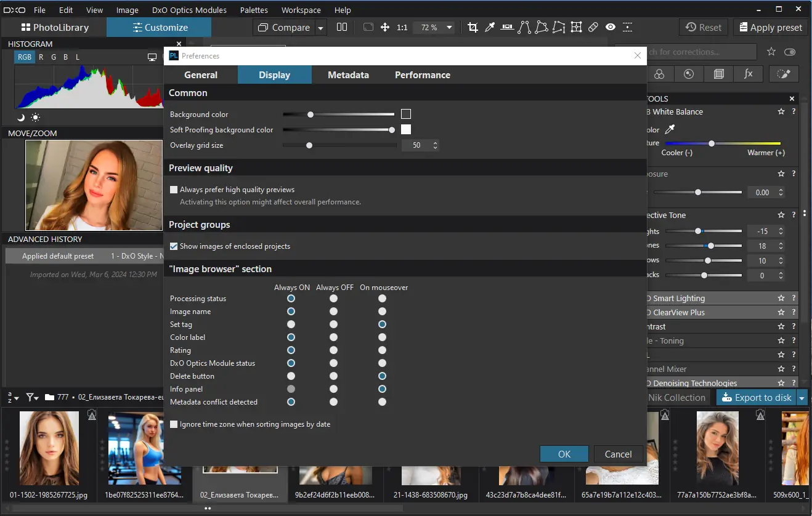This screenshot has height=516, width=812.
Task: Click the Reset button
Action: click(703, 27)
